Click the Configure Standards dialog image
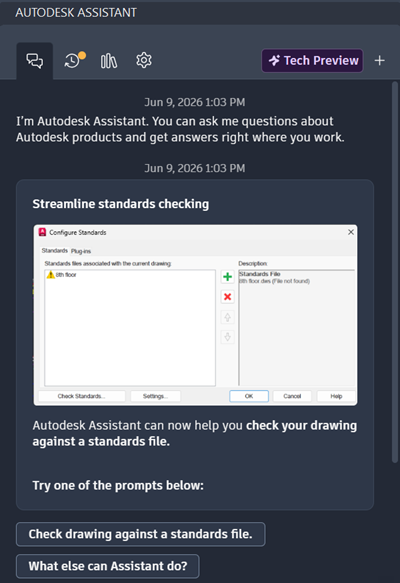The width and height of the screenshot is (400, 583). [196, 315]
